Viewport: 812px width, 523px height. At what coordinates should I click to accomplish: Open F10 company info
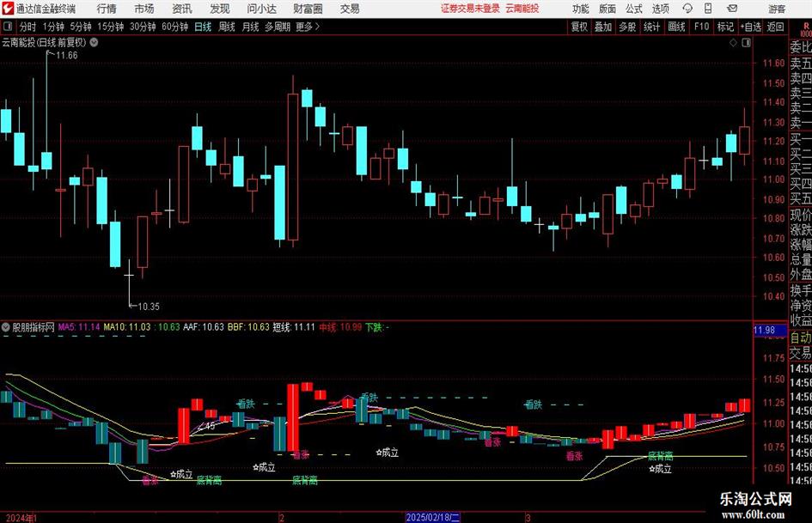click(701, 27)
